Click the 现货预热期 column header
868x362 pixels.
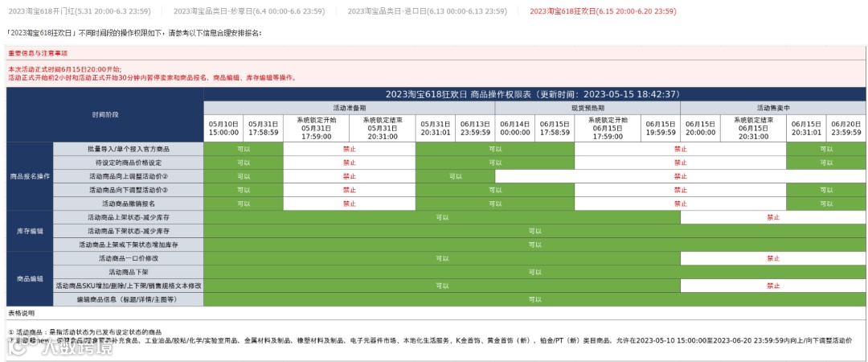coord(588,108)
